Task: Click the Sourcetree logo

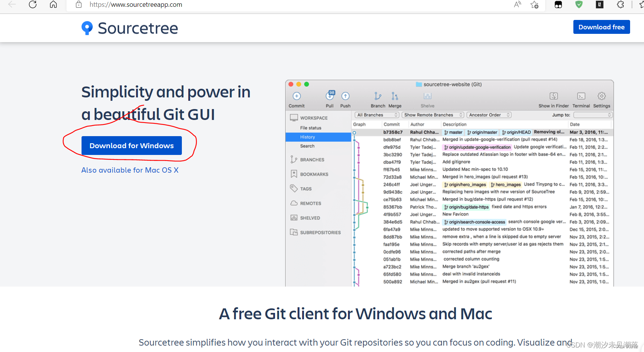Action: tap(130, 28)
